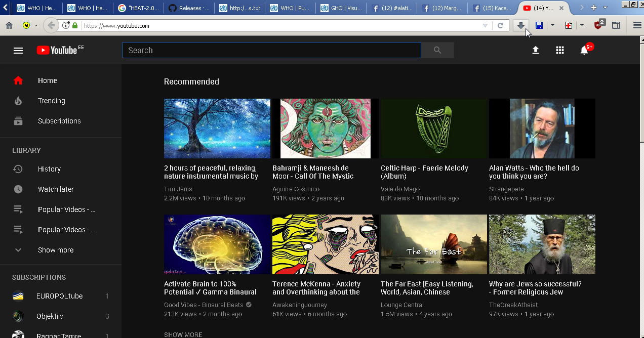Open Alan Watts video thumbnail
644x338 pixels.
click(x=542, y=129)
